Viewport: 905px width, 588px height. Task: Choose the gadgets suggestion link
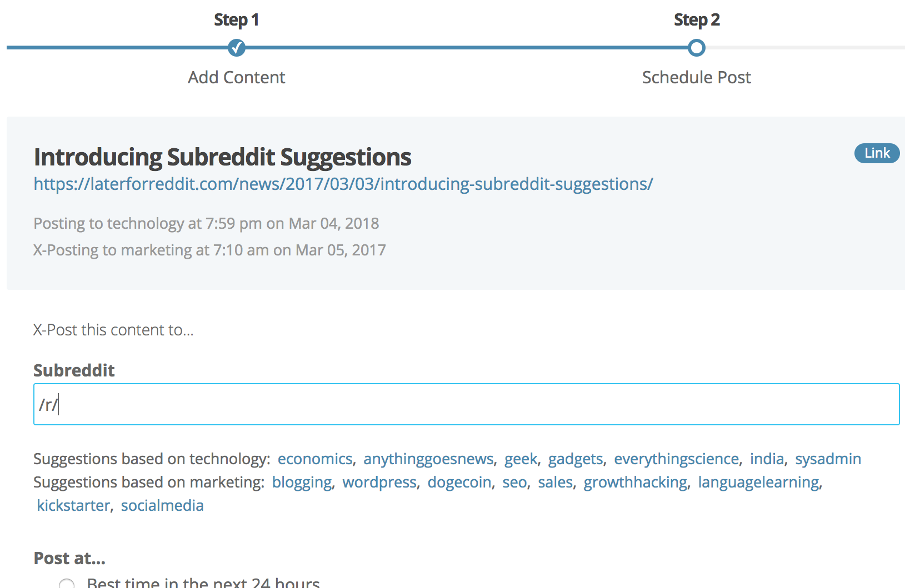(x=575, y=459)
